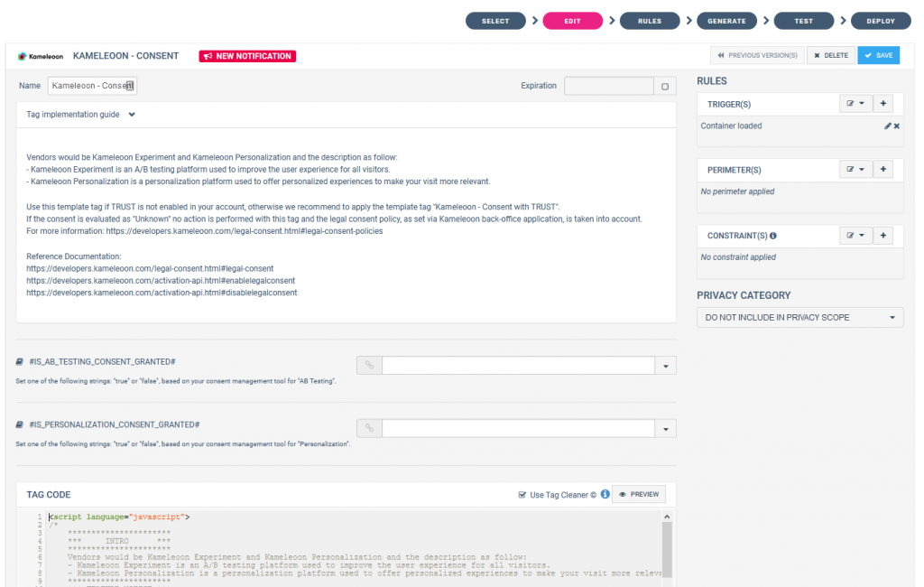This screenshot has height=587, width=924.
Task: Collapse the Tag implementation guide section
Action: pos(132,115)
